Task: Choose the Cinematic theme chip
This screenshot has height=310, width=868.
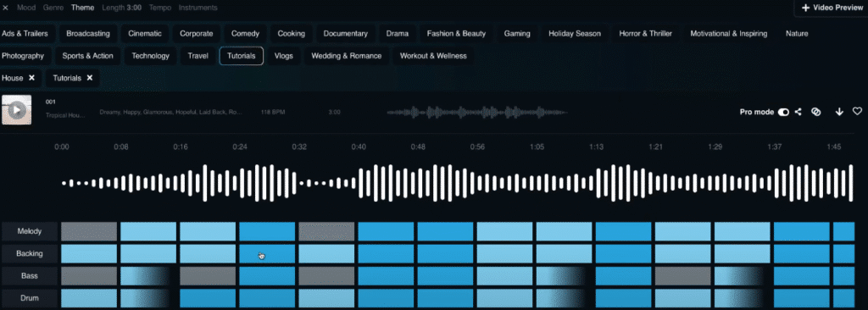Action: tap(145, 33)
